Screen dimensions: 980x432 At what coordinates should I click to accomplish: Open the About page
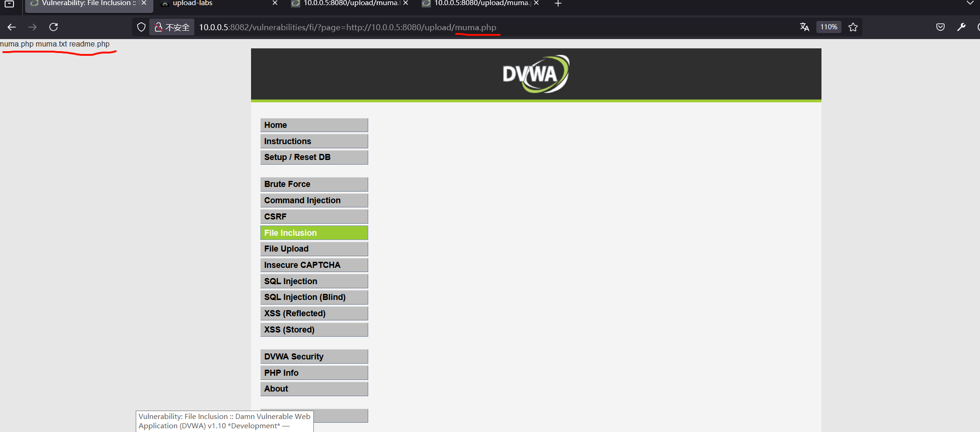(x=314, y=389)
